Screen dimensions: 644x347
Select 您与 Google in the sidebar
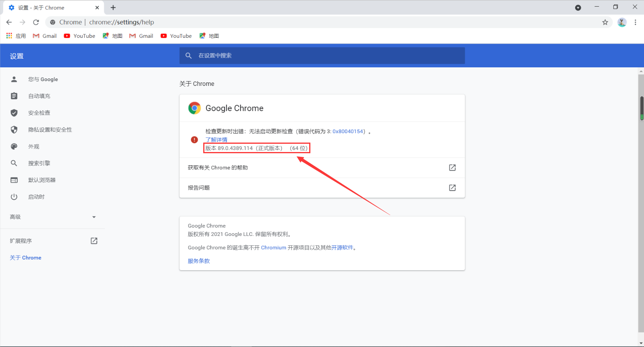click(43, 79)
